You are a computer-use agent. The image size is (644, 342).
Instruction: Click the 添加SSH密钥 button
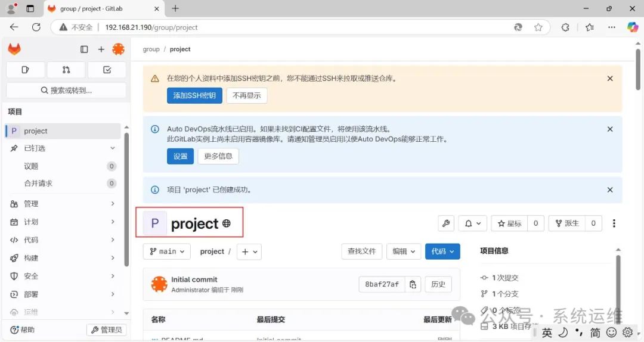[194, 96]
